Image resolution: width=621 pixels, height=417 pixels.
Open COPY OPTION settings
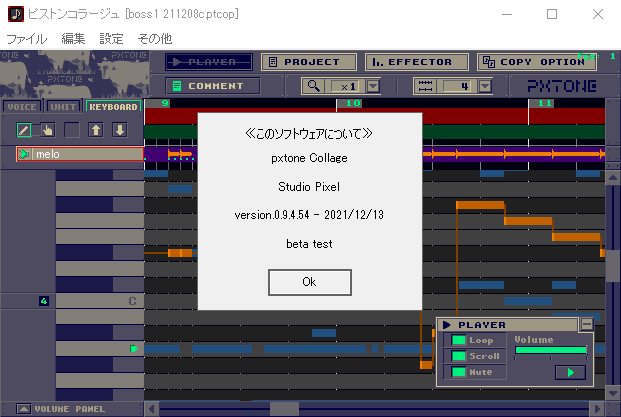click(x=537, y=62)
